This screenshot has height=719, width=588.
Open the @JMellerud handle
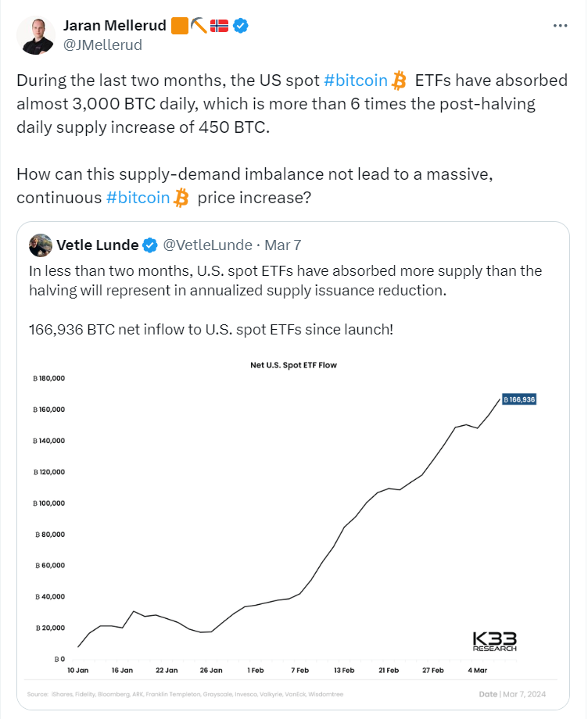coord(102,45)
